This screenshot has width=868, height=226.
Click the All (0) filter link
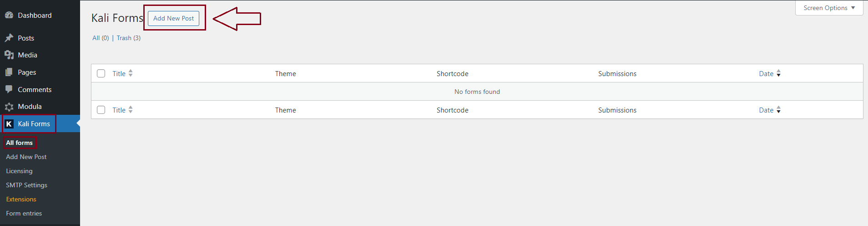point(96,38)
